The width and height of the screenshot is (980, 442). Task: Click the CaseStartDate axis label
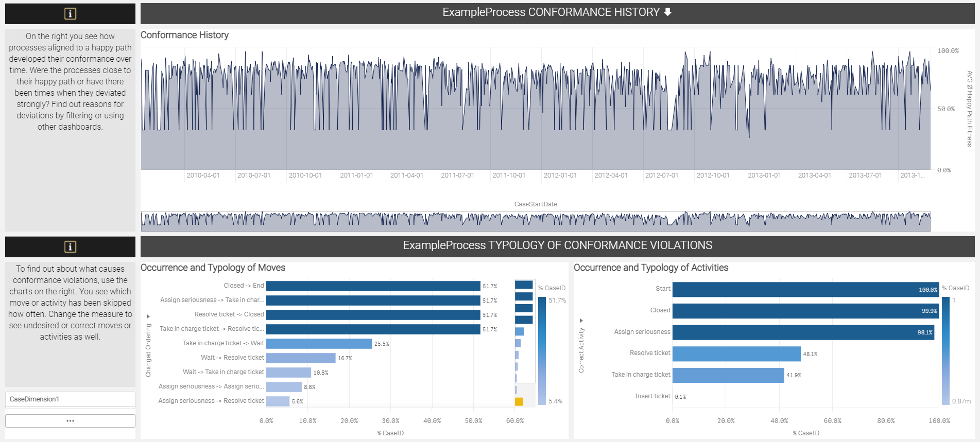click(x=536, y=204)
